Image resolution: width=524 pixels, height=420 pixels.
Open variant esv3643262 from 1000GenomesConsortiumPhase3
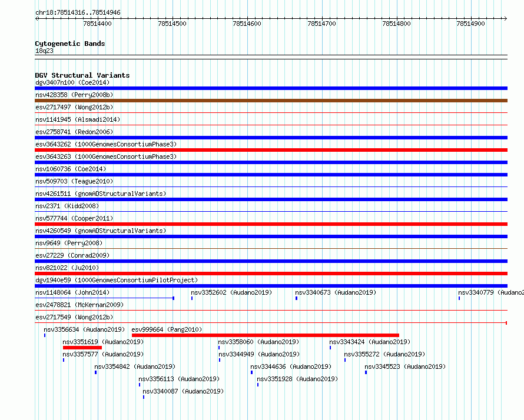(x=106, y=144)
